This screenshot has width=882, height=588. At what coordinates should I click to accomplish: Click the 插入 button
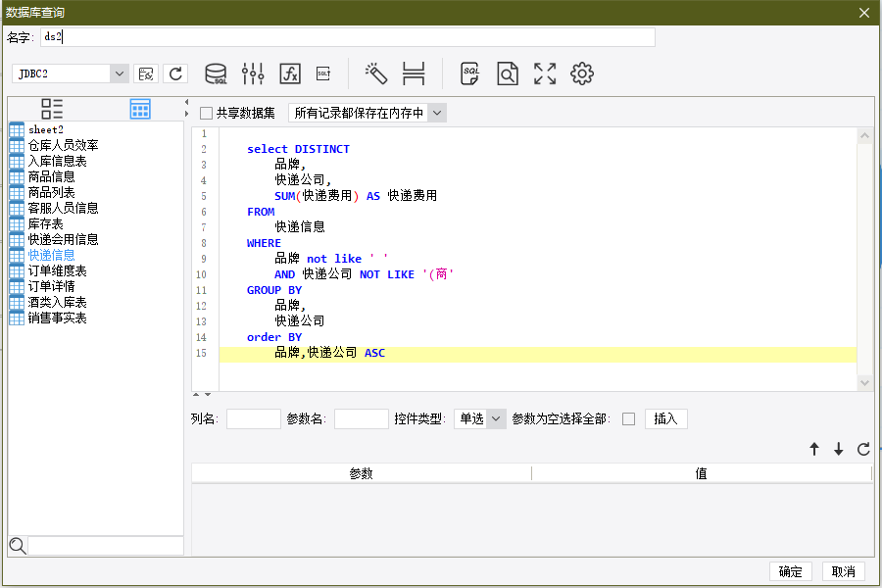666,419
